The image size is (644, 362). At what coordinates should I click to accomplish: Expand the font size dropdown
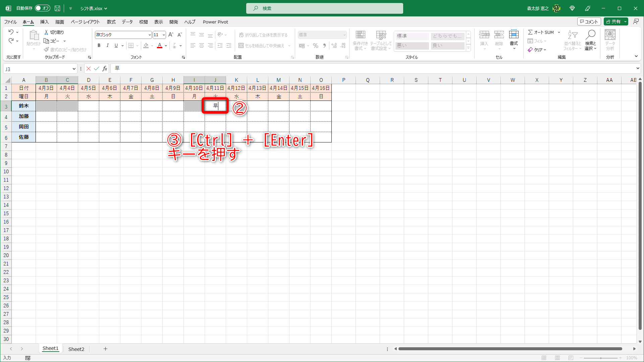tap(164, 35)
